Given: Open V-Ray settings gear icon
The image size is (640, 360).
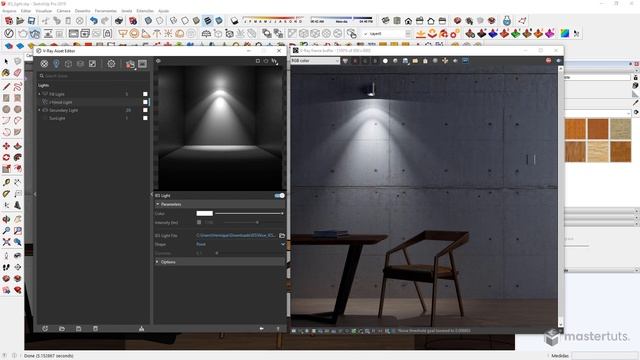Looking at the screenshot, I should [x=111, y=64].
